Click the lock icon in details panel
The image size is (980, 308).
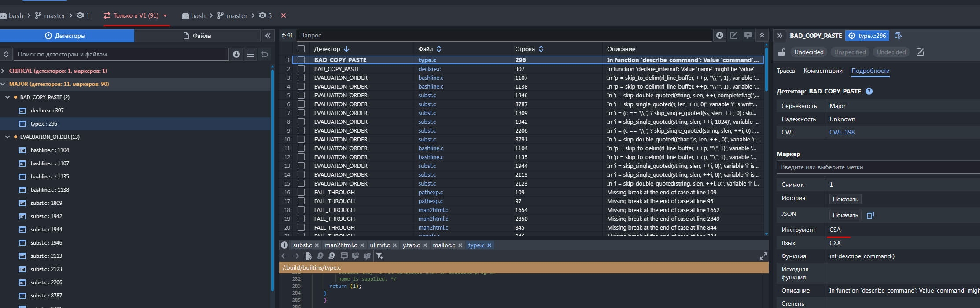tap(782, 52)
